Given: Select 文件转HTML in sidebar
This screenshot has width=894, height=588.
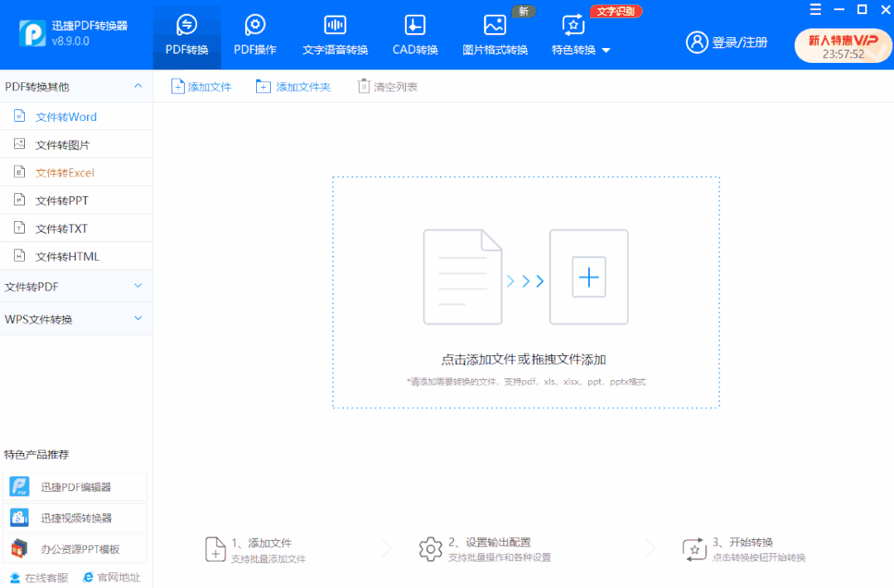Looking at the screenshot, I should coord(76,257).
